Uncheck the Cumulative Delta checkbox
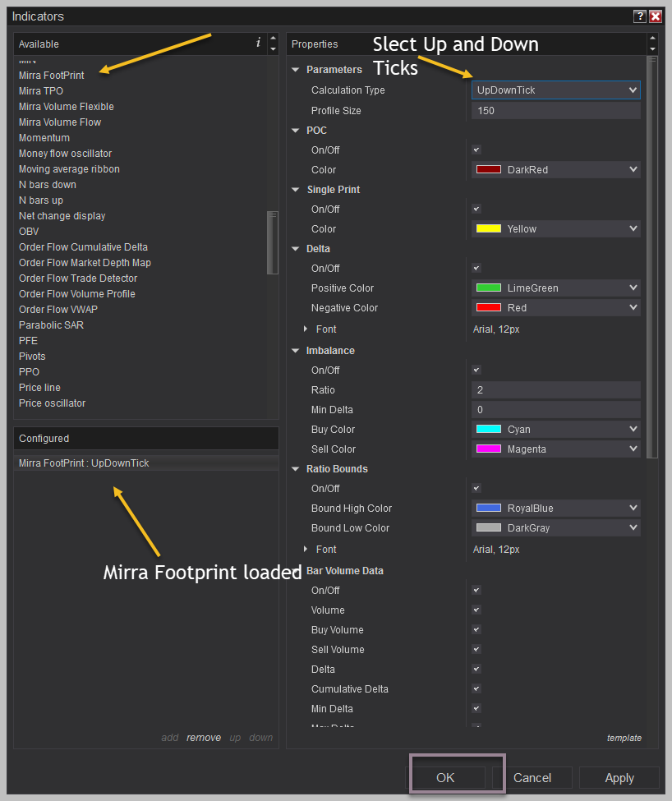Image resolution: width=672 pixels, height=801 pixels. pyautogui.click(x=476, y=688)
